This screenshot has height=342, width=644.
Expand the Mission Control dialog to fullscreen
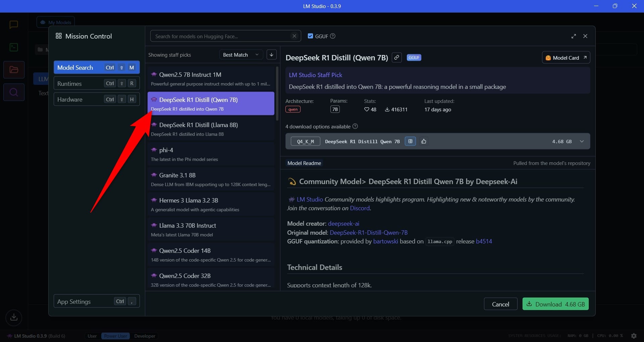coord(574,36)
